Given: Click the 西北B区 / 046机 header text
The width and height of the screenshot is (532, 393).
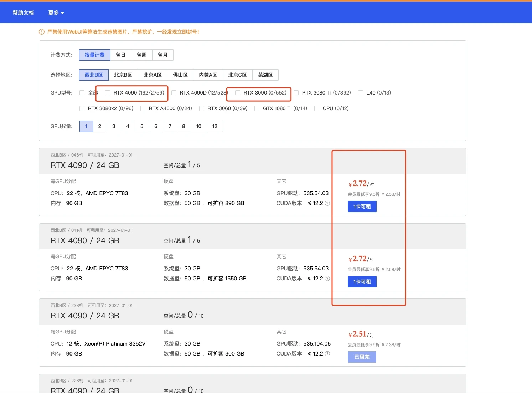Looking at the screenshot, I should [x=67, y=155].
